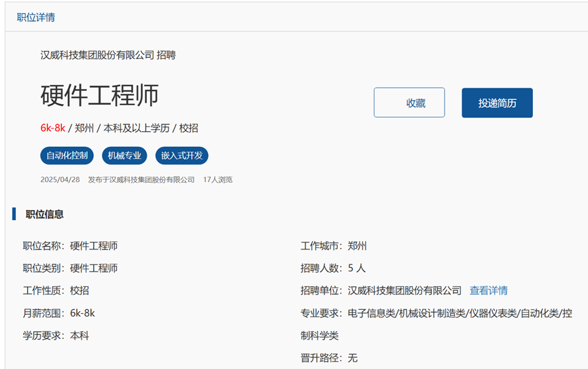Click the 学历要求：本科 row

(x=56, y=336)
